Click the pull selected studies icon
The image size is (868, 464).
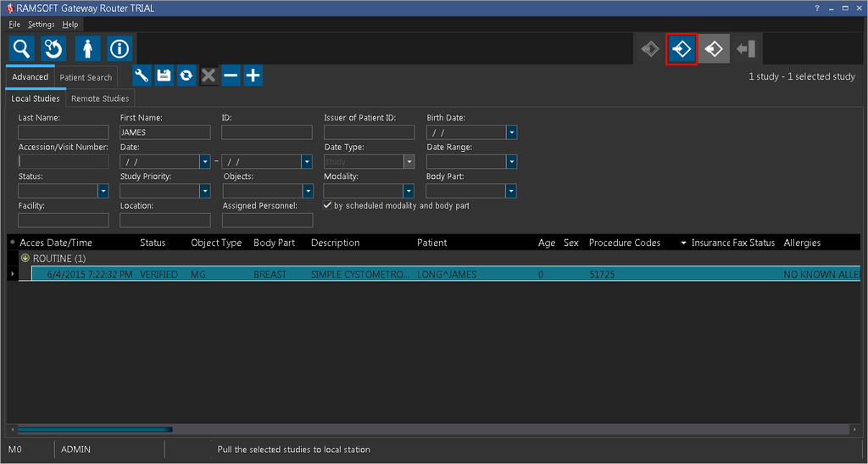[682, 49]
